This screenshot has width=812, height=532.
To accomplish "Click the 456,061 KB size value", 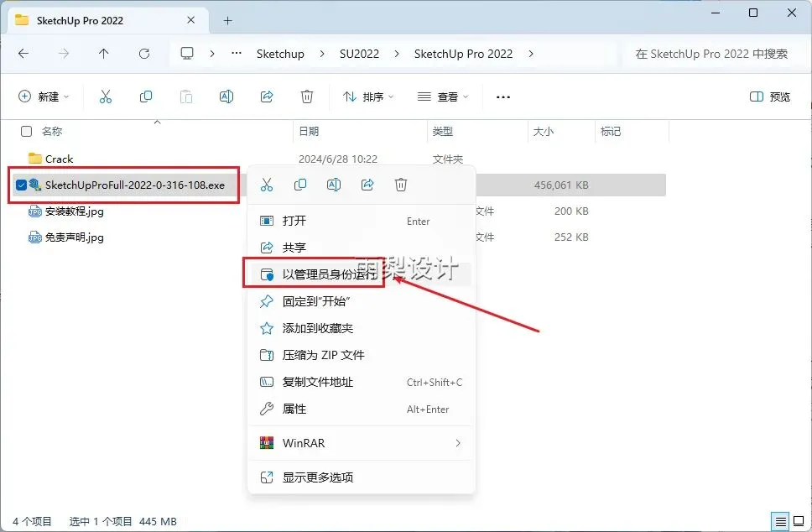I will point(561,185).
